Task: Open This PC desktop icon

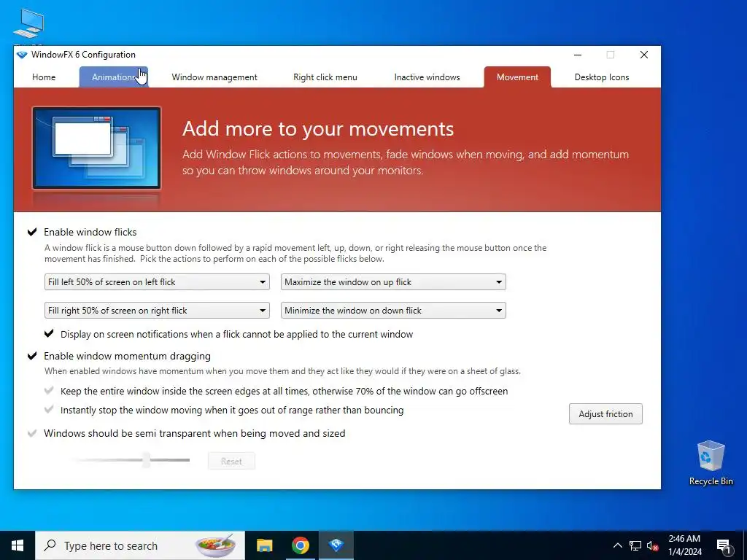Action: (x=28, y=25)
